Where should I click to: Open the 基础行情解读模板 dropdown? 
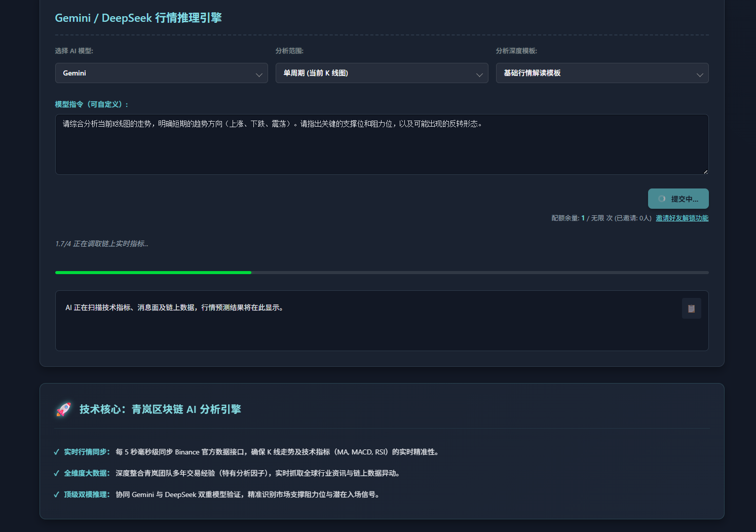pos(602,73)
